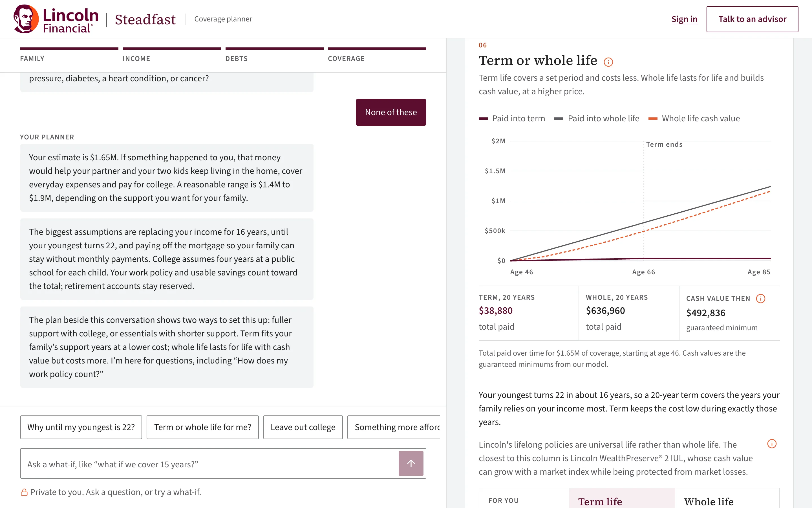
Task: Click the send arrow button
Action: [411, 463]
